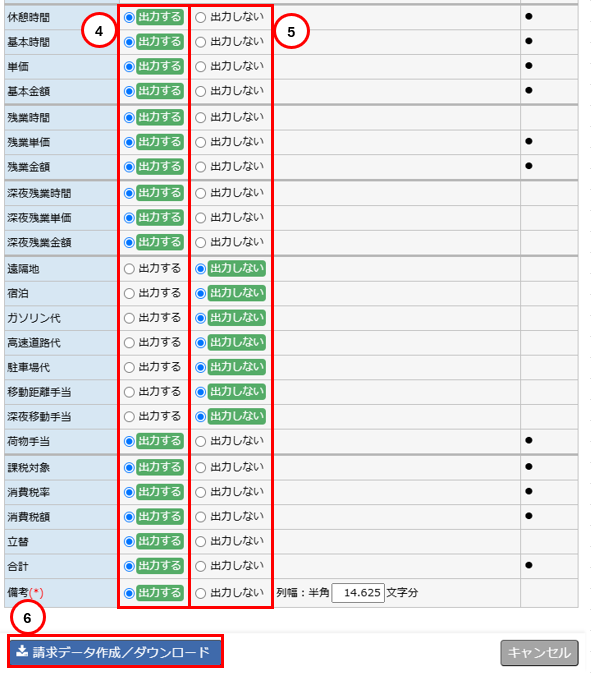Screen dimensions: 591x673
Task: Click the 深夜残業時間 row label
Action: click(x=39, y=193)
